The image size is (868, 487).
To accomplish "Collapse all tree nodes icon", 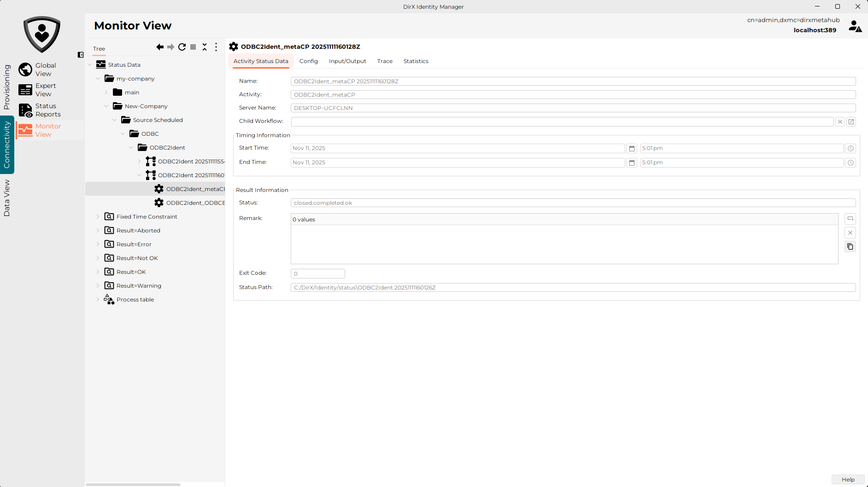I will pos(205,47).
